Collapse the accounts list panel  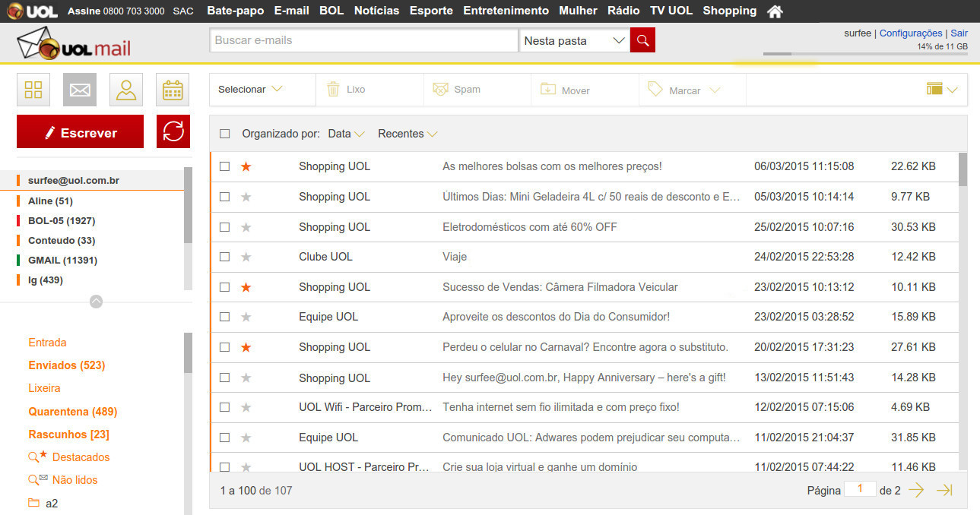(96, 301)
